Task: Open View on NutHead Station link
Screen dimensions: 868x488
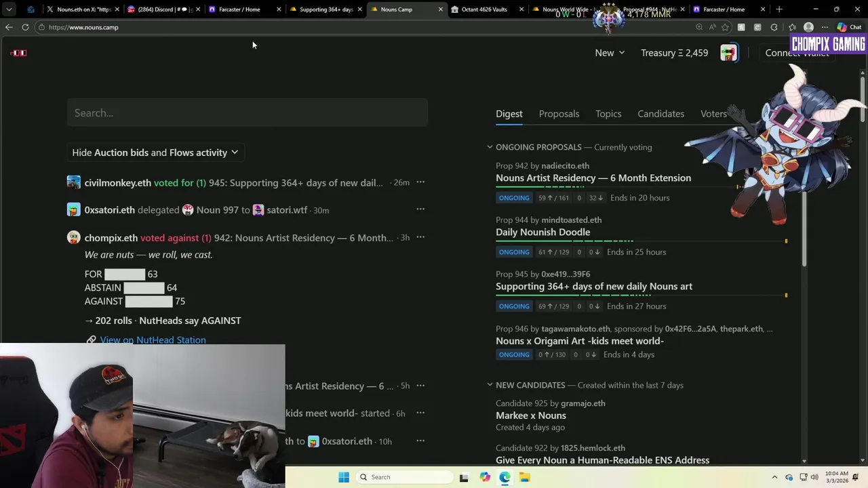Action: pyautogui.click(x=153, y=340)
